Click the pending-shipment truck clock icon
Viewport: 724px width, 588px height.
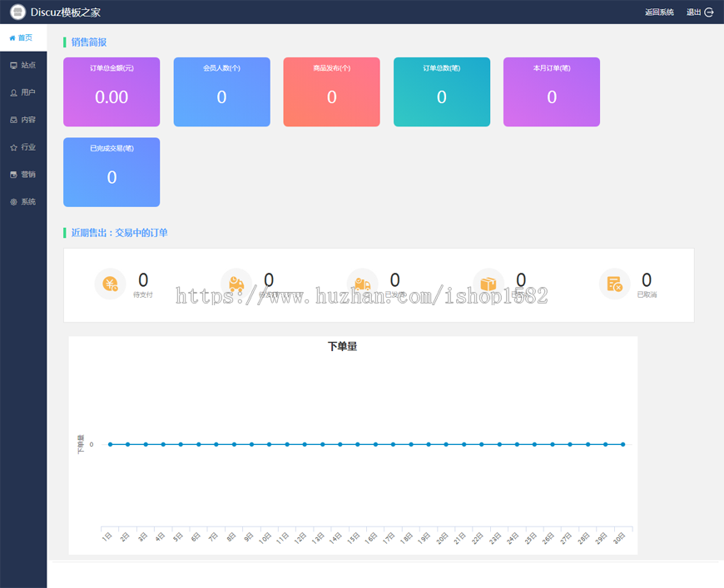point(236,284)
